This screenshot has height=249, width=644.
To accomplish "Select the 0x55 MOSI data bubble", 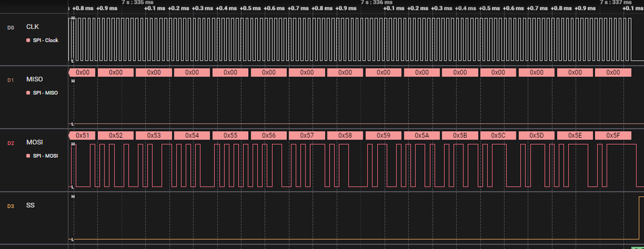I will coord(230,135).
